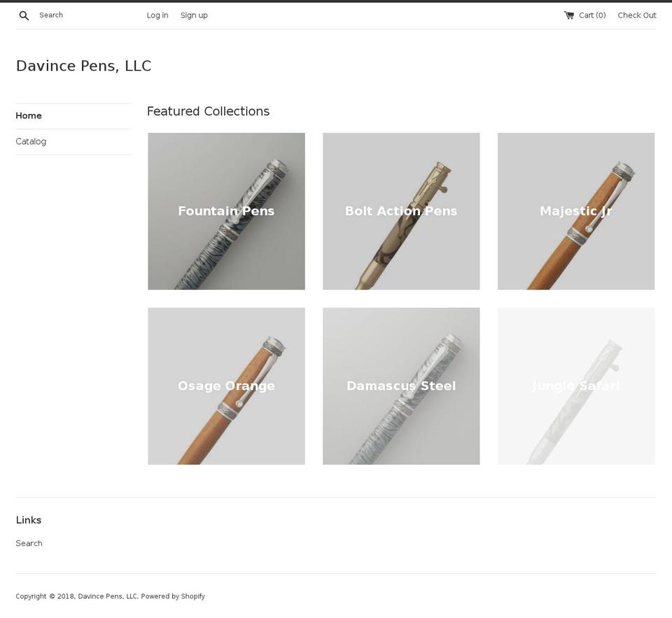Open the Bolt Action Pens collection

click(x=401, y=211)
